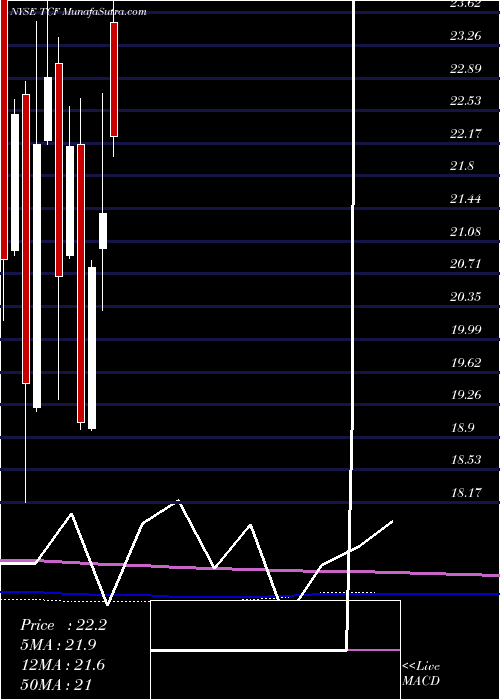Click the <<Live MACD label
This screenshot has width=500, height=700.
pyautogui.click(x=421, y=673)
